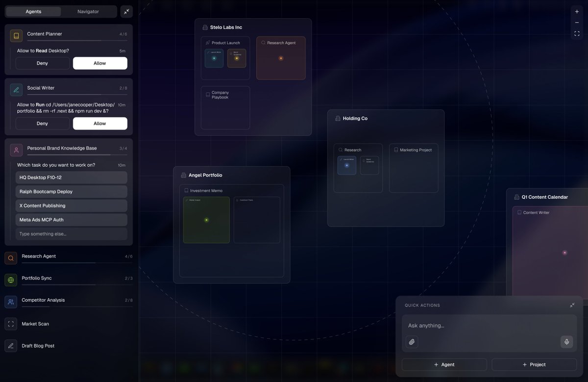Open Content Writer card in Q1 Calendar
Screen dimensions: 588x382
click(550, 252)
